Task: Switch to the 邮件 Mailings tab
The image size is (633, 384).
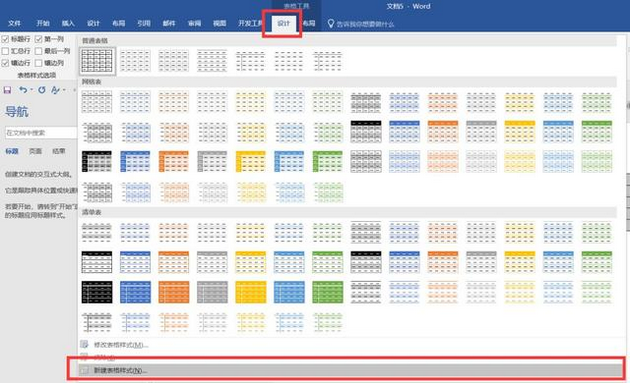Action: click(x=169, y=23)
